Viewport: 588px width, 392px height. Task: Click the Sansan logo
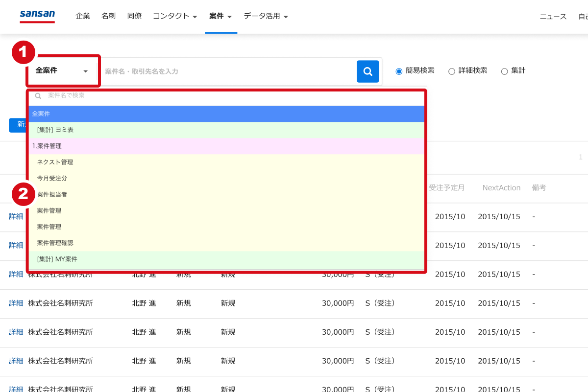37,15
